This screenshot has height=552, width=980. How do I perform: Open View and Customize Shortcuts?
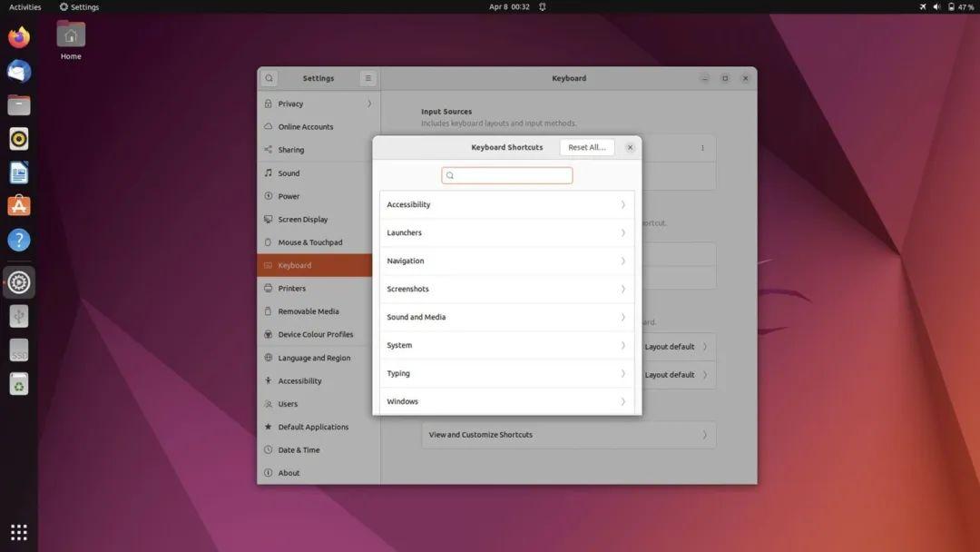tap(568, 434)
